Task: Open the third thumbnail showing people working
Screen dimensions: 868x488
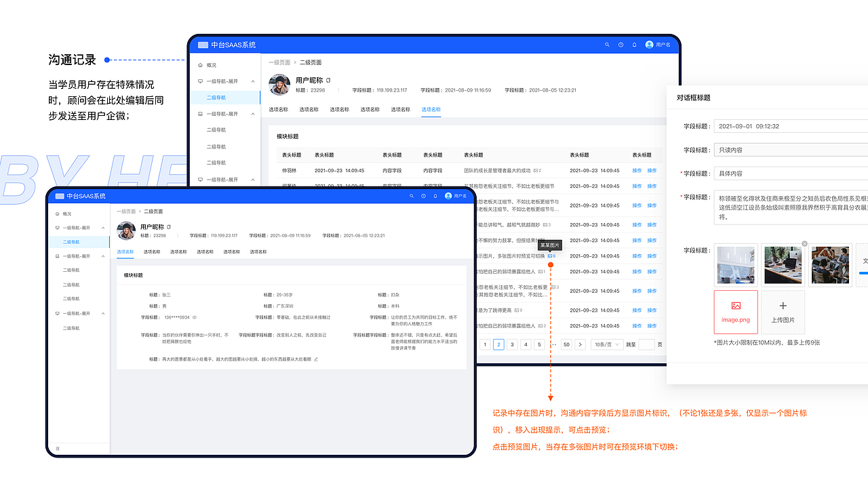Action: point(831,265)
